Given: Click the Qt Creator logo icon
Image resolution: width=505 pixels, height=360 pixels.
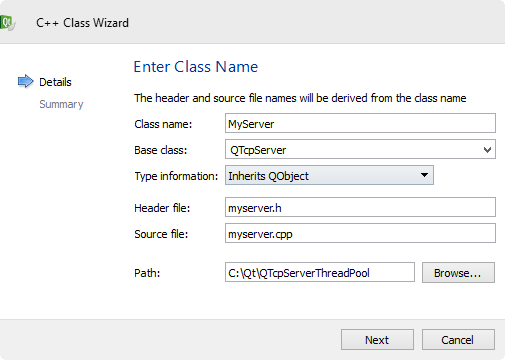Looking at the screenshot, I should [7, 23].
